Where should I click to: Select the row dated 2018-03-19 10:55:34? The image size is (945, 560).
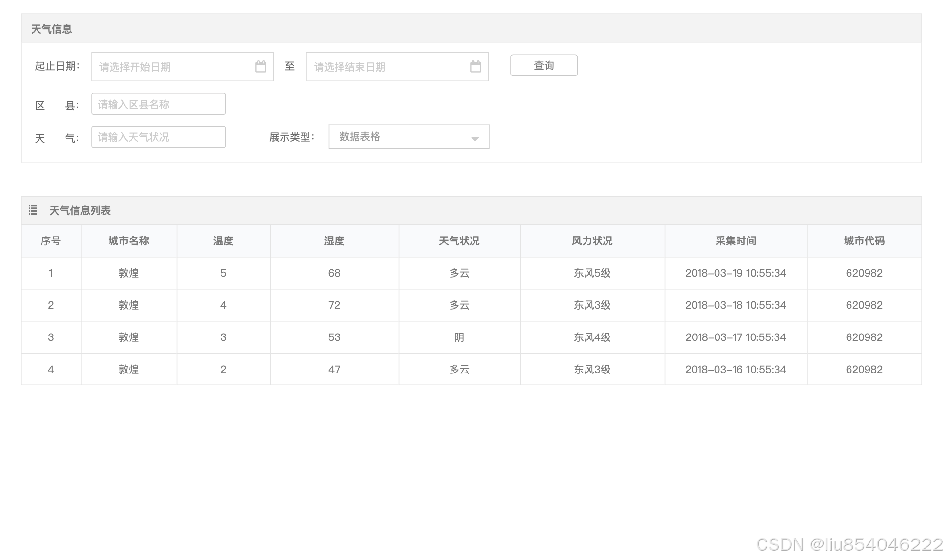(x=736, y=273)
